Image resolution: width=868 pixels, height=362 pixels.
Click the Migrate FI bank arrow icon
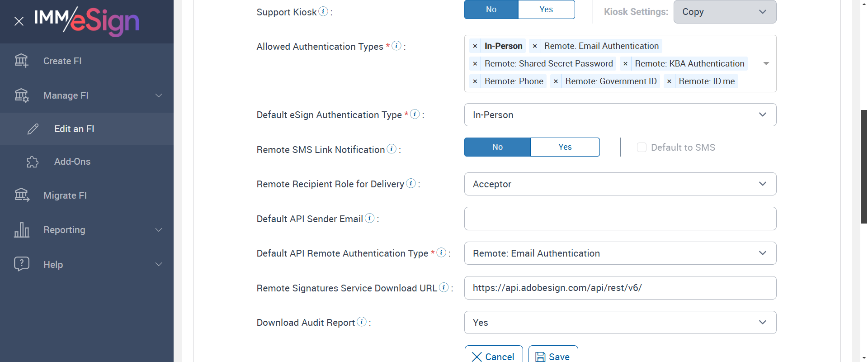(x=21, y=195)
